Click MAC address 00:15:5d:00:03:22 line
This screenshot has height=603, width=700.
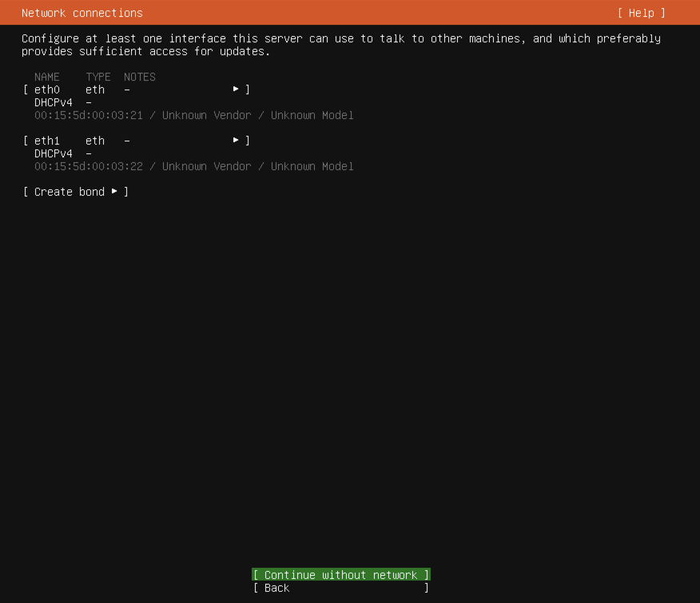click(x=193, y=166)
